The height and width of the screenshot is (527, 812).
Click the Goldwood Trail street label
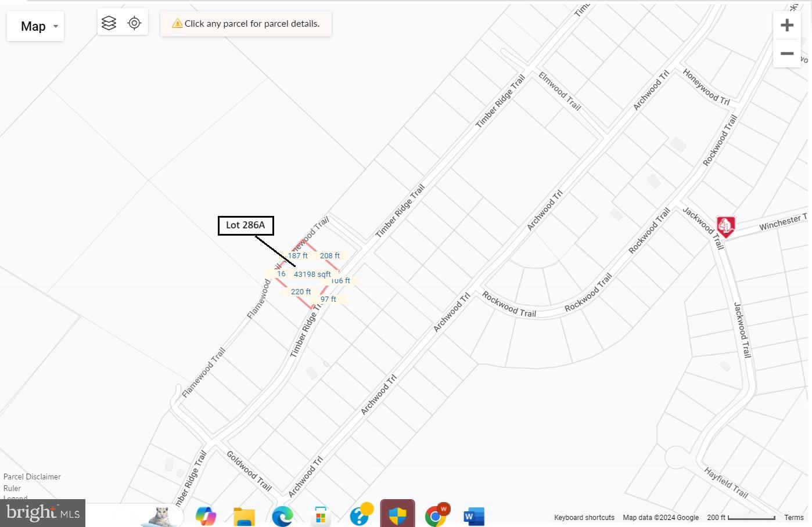click(x=249, y=470)
